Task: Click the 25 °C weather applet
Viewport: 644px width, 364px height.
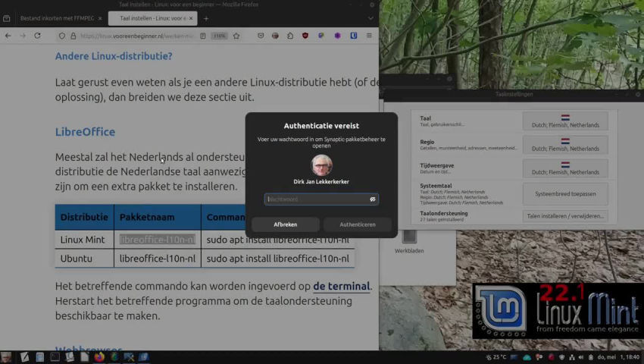Action: (496, 357)
